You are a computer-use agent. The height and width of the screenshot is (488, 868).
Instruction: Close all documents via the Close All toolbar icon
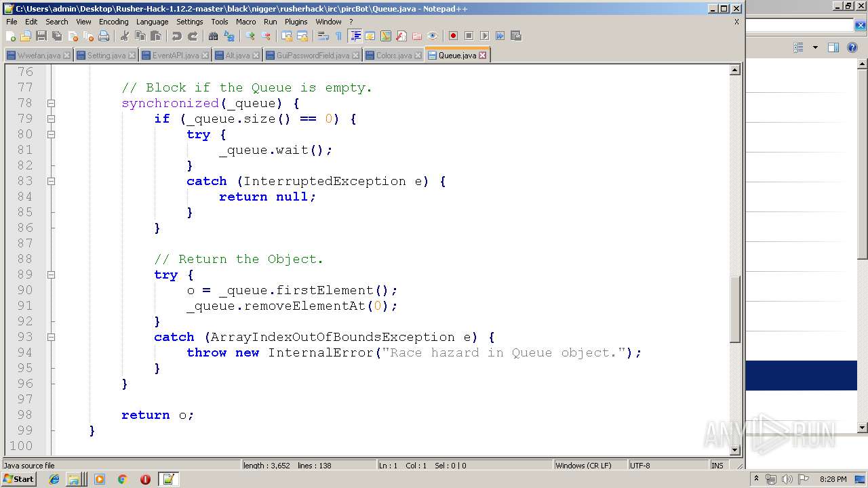point(88,36)
